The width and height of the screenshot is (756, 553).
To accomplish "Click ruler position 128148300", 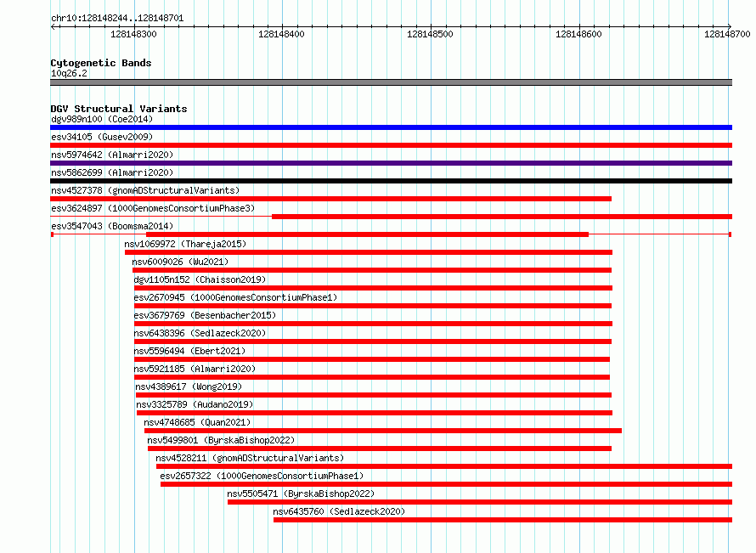I will 133,34.
